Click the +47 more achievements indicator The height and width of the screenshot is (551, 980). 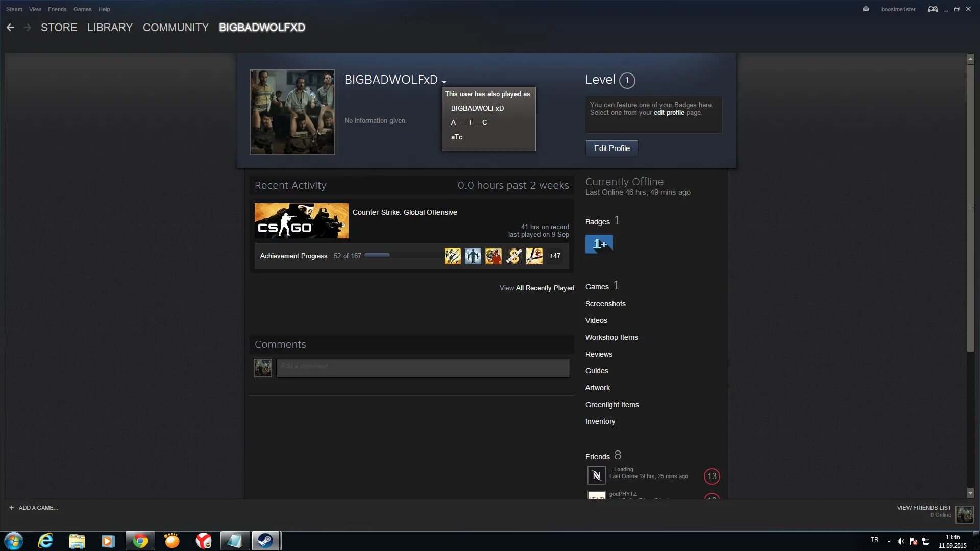pyautogui.click(x=554, y=256)
